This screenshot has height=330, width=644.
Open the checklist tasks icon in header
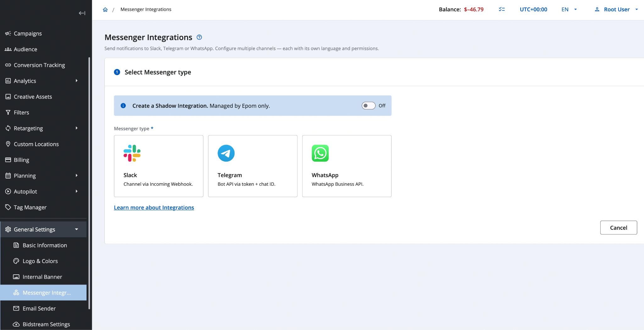[x=502, y=9]
